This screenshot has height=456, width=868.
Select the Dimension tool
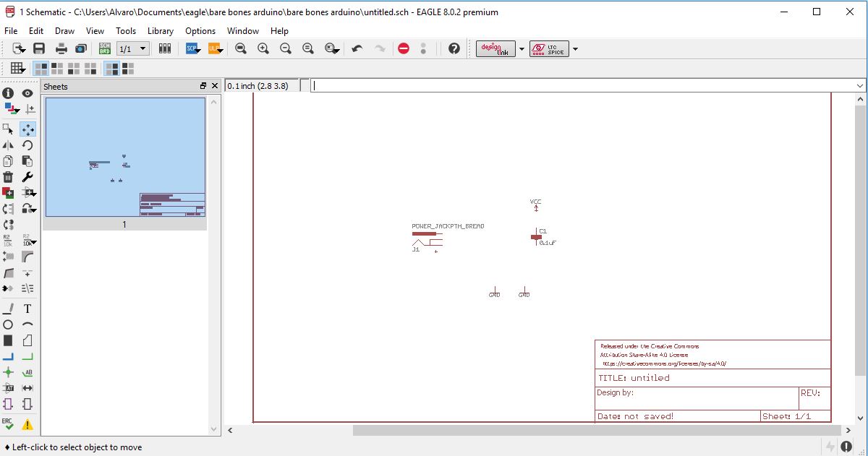tap(27, 388)
